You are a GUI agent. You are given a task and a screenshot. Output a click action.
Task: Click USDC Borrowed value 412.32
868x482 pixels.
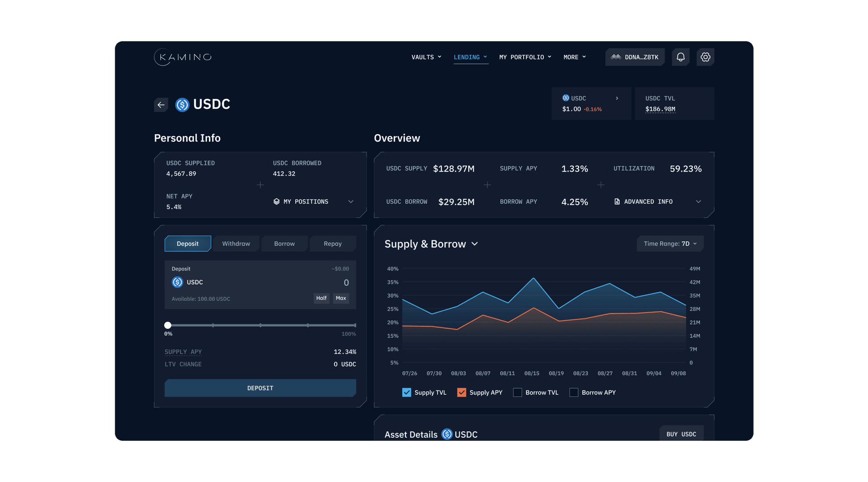[x=284, y=174]
